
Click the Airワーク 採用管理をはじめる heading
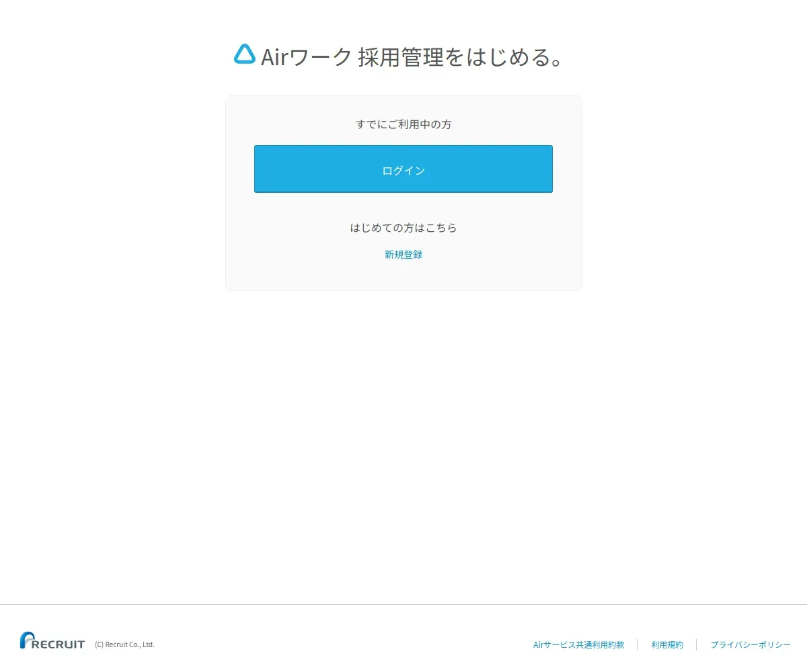412,57
